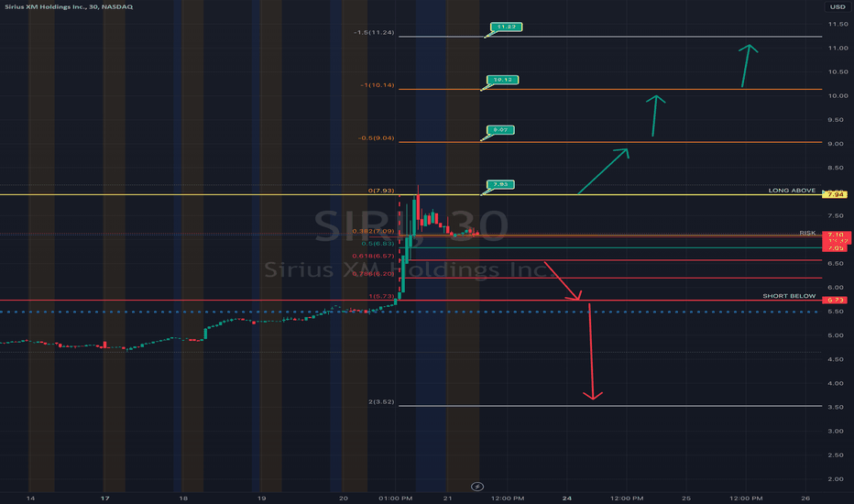Viewport: 854px width, 504px height.
Task: Click the 9.00 price scale value
Action: click(x=836, y=144)
